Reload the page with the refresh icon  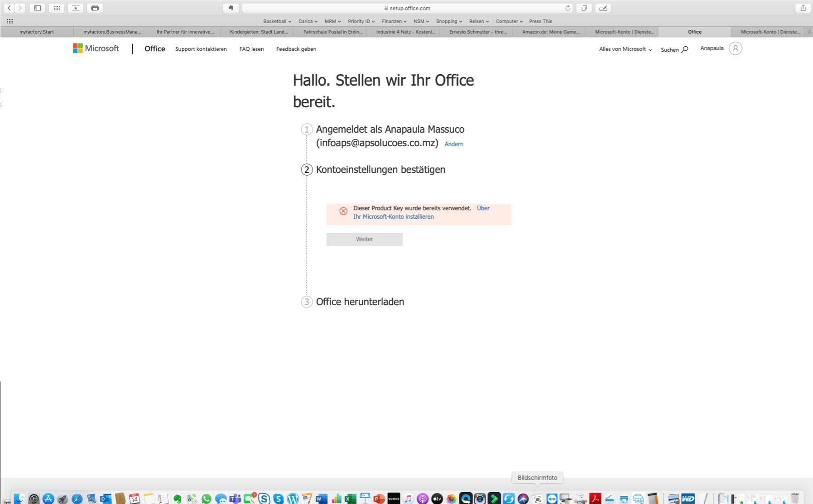point(568,8)
